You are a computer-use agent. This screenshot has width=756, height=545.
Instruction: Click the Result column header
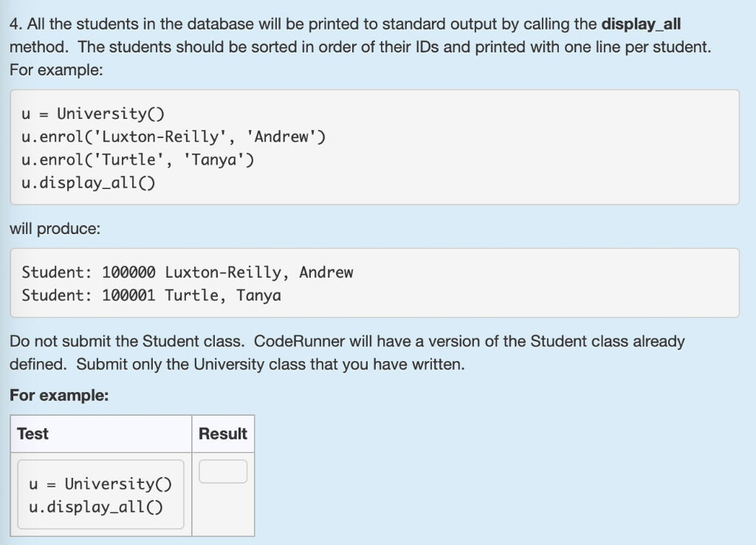click(x=223, y=433)
